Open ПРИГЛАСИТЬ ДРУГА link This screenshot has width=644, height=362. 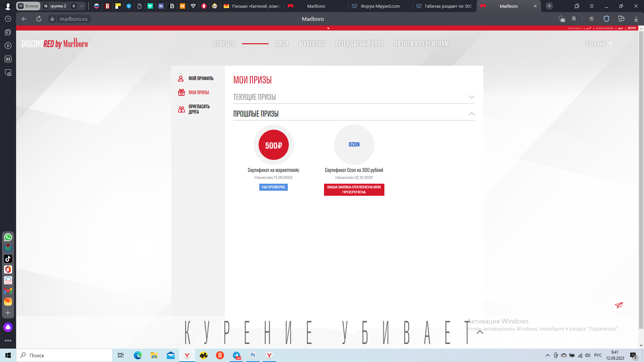coord(199,109)
